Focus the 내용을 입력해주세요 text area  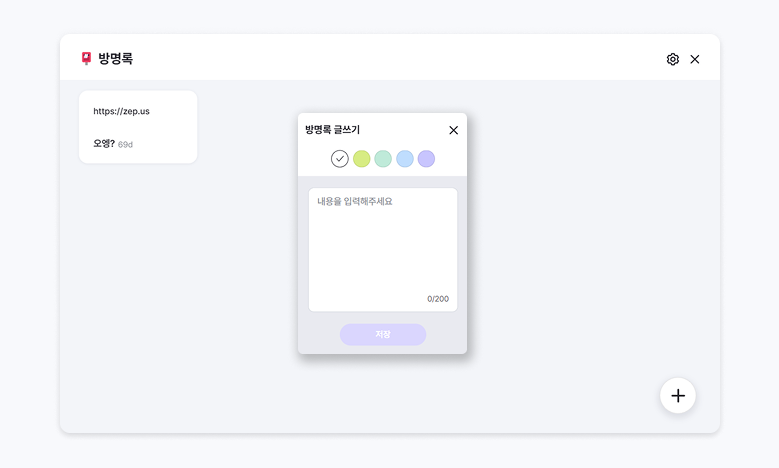pyautogui.click(x=382, y=245)
